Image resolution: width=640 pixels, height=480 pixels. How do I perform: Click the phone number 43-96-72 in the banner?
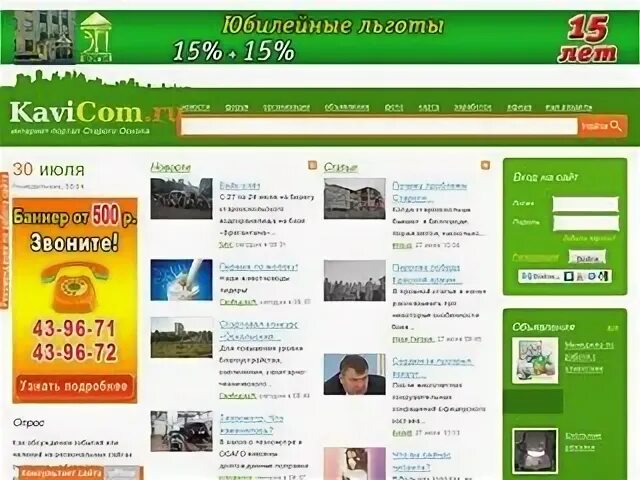tap(75, 352)
